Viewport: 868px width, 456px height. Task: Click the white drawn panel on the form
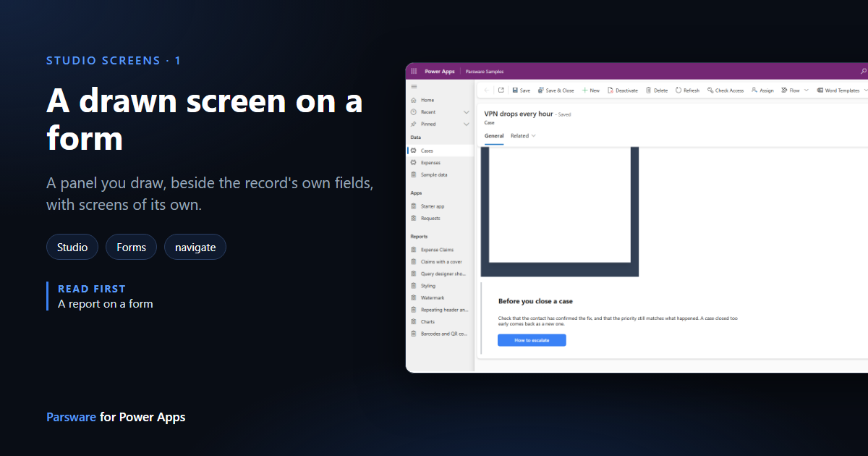point(560,205)
